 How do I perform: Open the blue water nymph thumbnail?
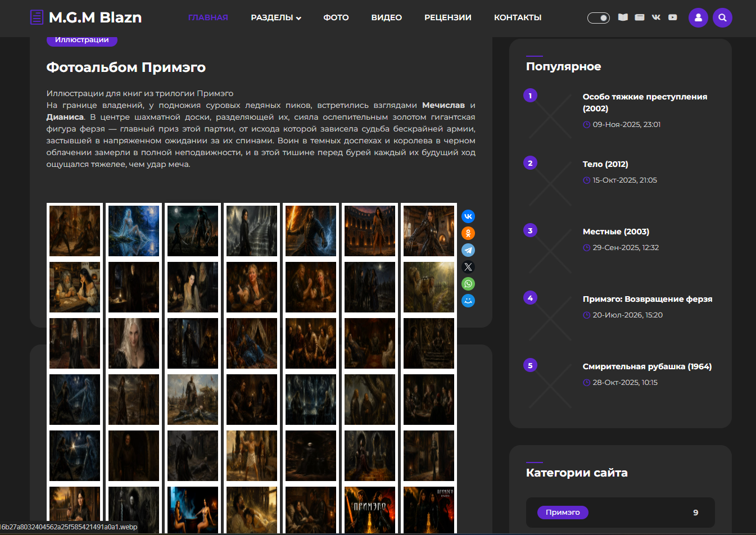(134, 231)
